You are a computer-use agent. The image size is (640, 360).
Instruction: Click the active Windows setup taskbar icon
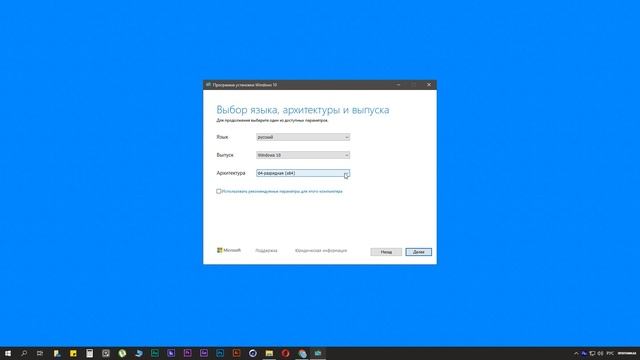[x=318, y=353]
